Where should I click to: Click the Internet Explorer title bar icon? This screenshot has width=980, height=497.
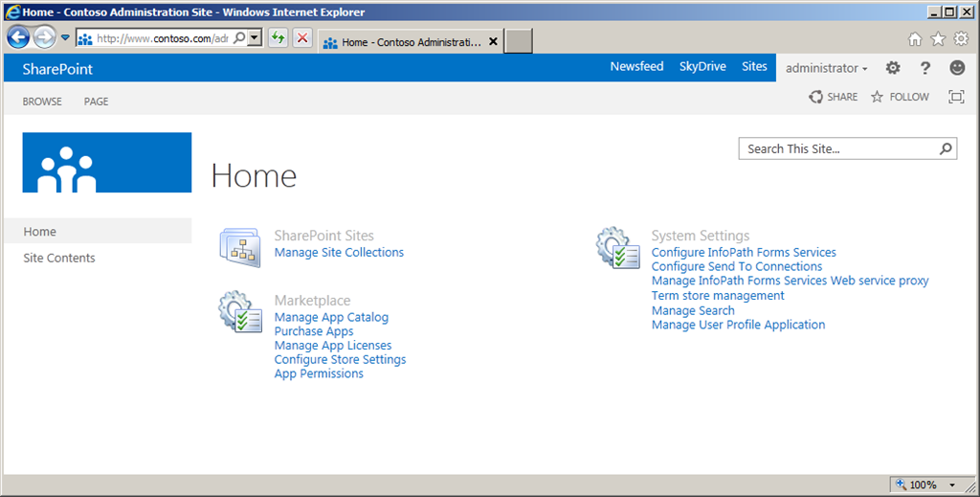tap(12, 11)
